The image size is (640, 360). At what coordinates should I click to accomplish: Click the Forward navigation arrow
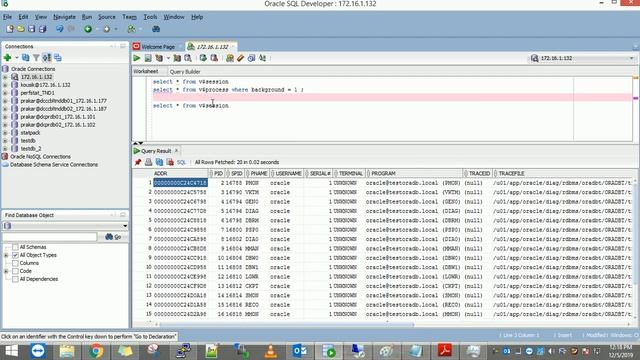(107, 29)
